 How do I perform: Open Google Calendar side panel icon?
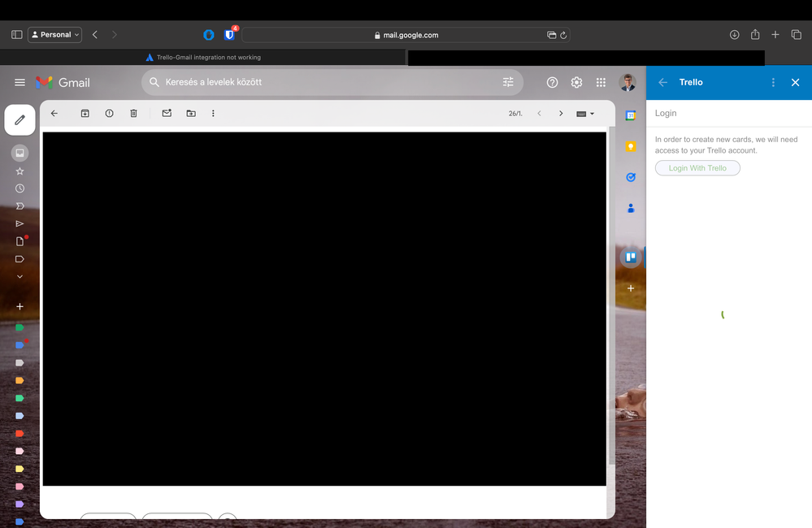tap(630, 116)
